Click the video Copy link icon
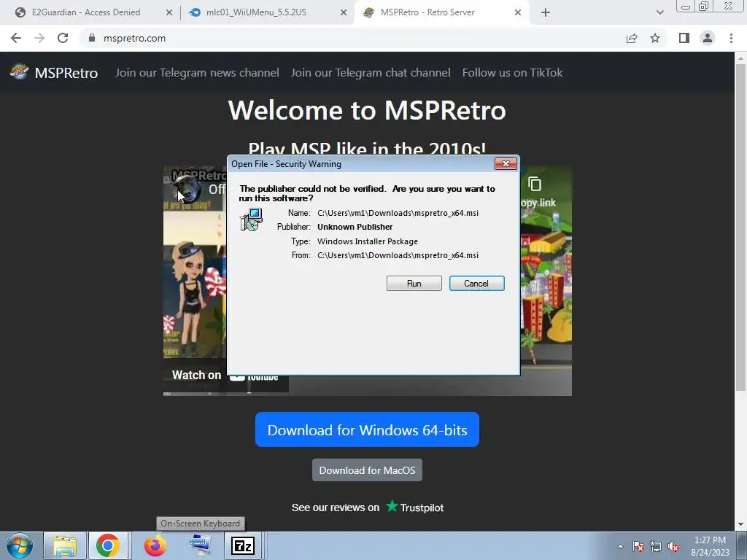The height and width of the screenshot is (560, 747). tap(535, 184)
